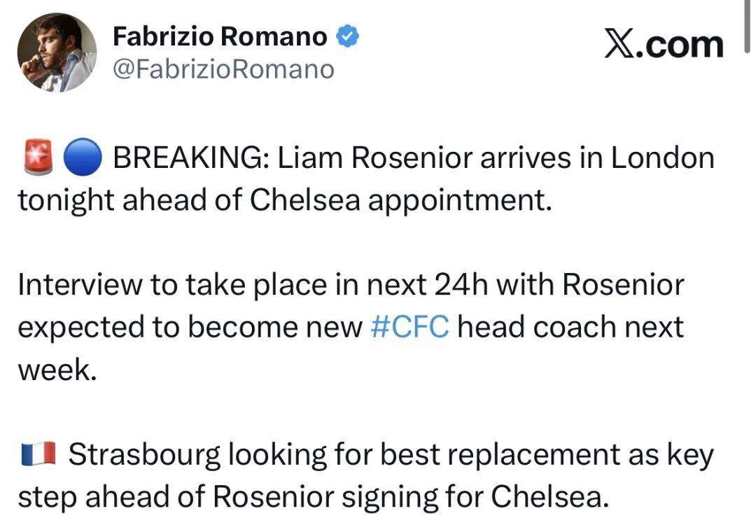Open the "Fabrizio Romano" display name
The width and height of the screenshot is (756, 532).
[220, 37]
